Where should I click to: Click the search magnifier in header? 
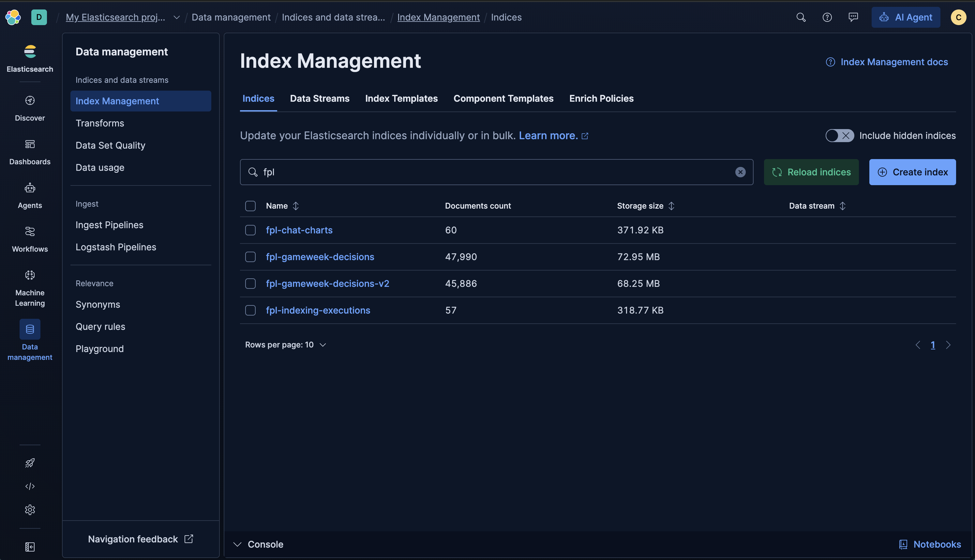pos(801,17)
